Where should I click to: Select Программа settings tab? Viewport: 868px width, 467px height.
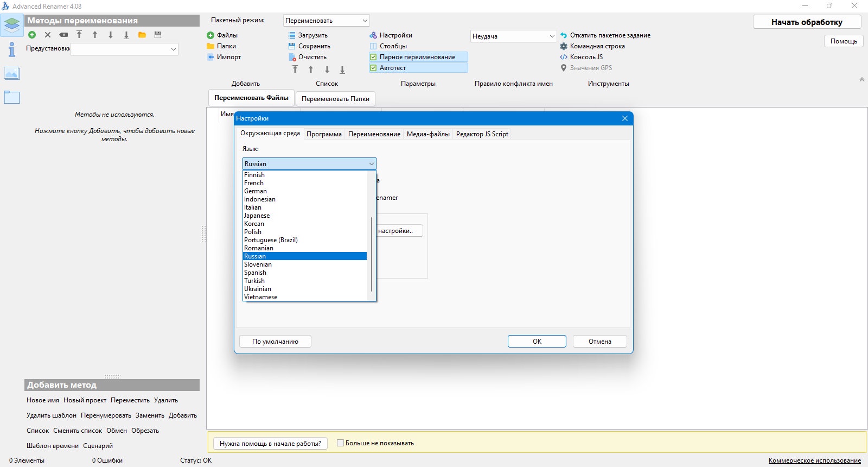324,134
